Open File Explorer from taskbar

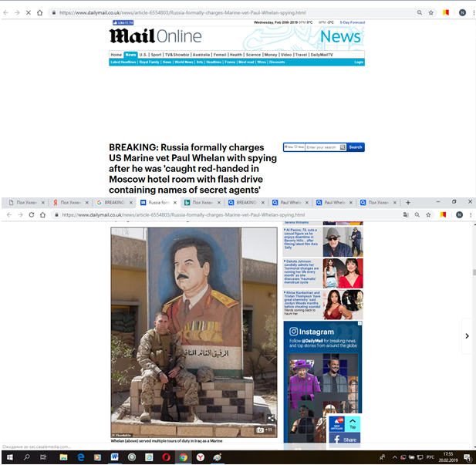[x=63, y=457]
